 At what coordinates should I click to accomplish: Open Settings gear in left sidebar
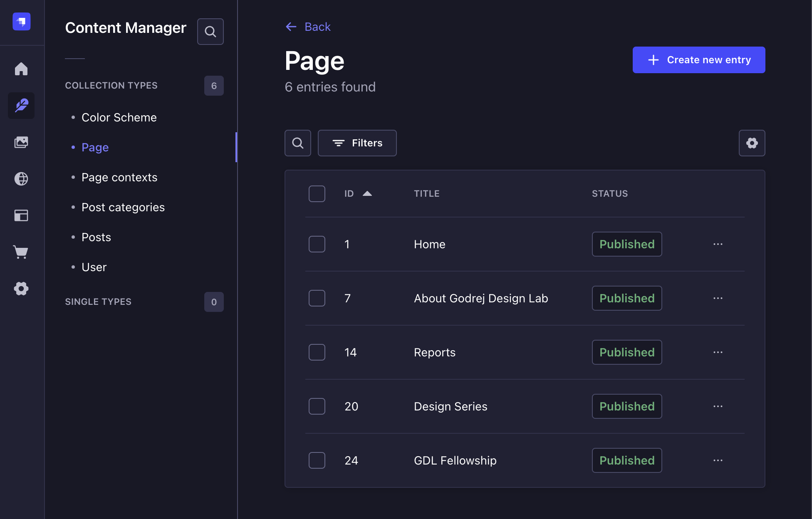pyautogui.click(x=21, y=289)
